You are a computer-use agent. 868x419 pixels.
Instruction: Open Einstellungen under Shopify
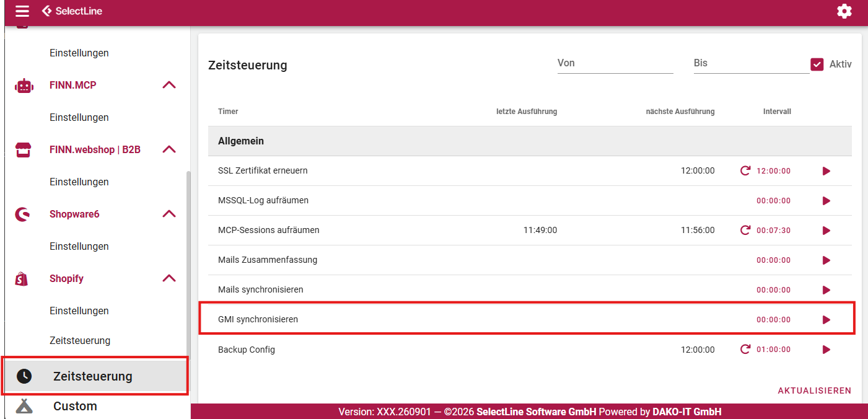[79, 311]
